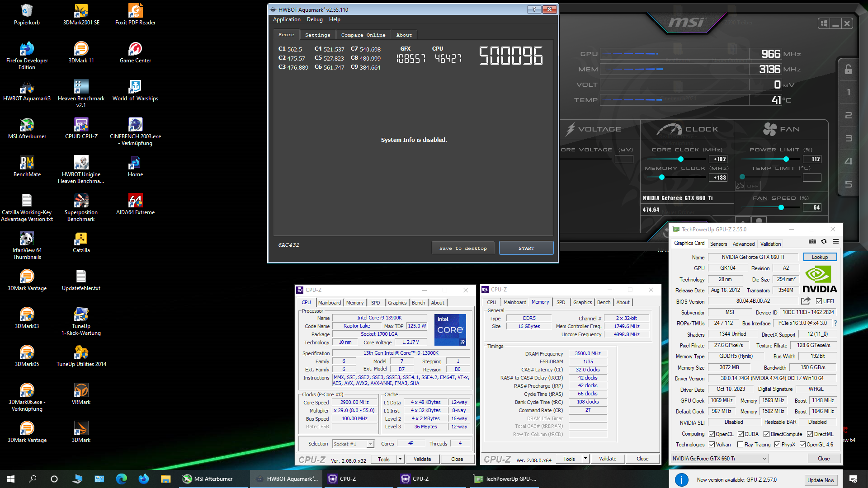Click Update Now in the GPU-Z notification

click(821, 480)
